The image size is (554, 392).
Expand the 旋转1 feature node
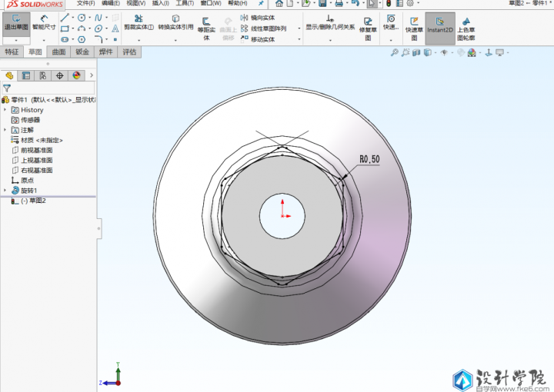coord(5,190)
